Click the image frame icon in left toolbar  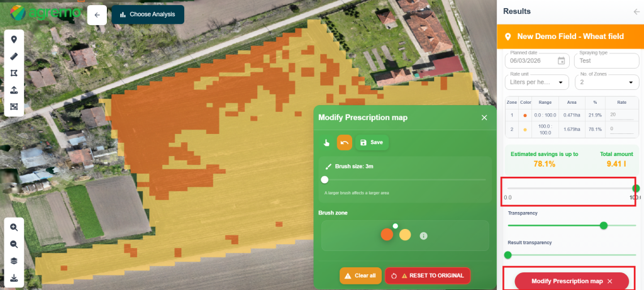(14, 107)
